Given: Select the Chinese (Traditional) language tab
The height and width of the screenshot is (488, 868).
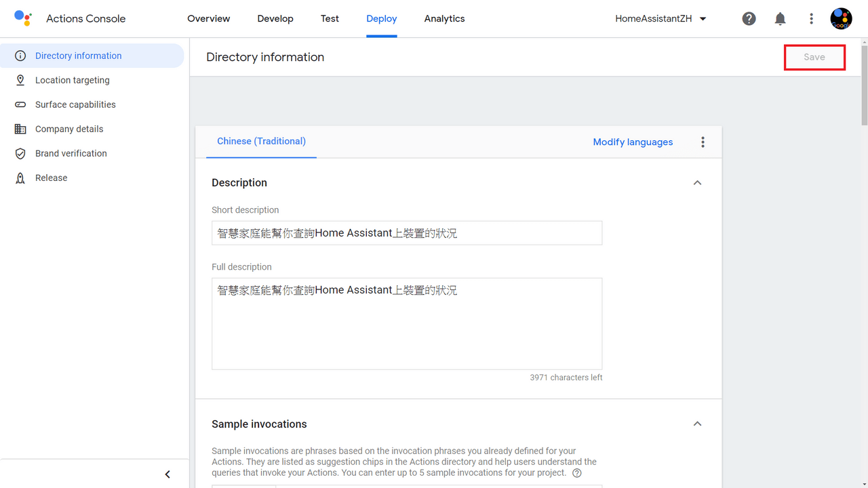Looking at the screenshot, I should pyautogui.click(x=261, y=142).
